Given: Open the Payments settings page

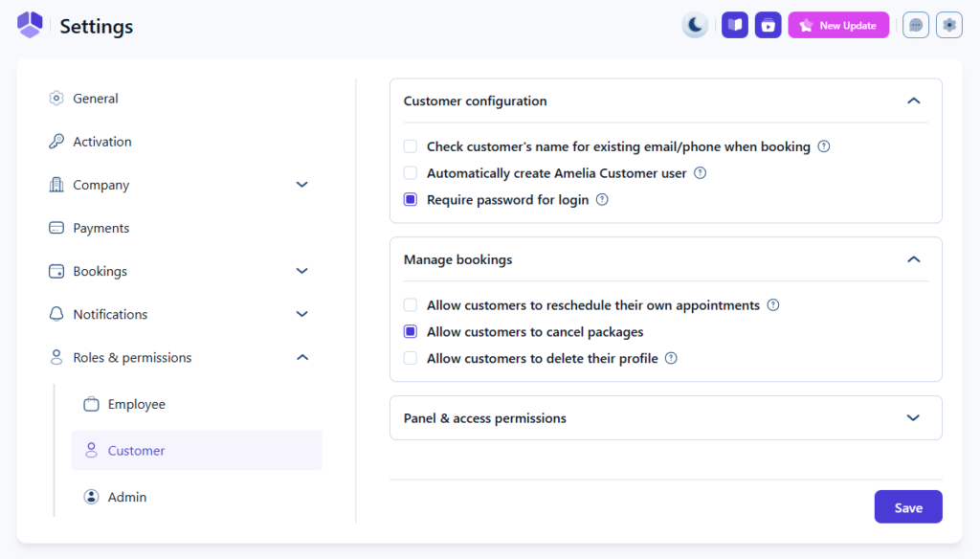Looking at the screenshot, I should tap(100, 228).
